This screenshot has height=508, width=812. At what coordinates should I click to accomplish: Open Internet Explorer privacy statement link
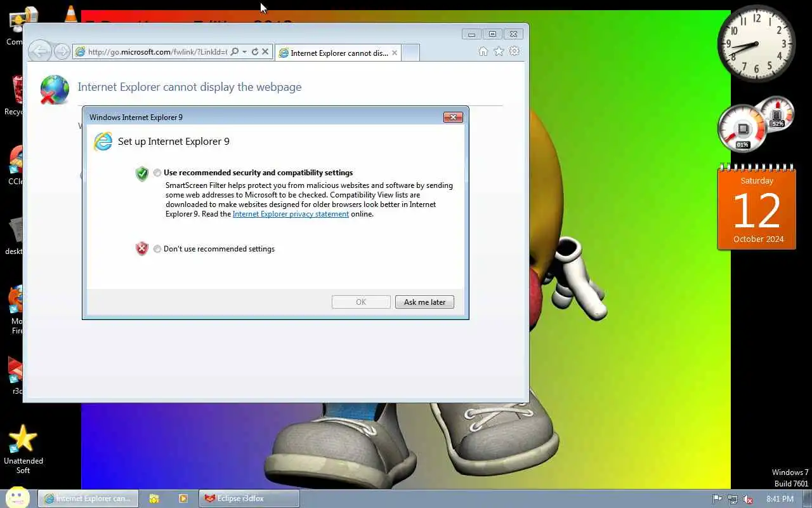[291, 214]
